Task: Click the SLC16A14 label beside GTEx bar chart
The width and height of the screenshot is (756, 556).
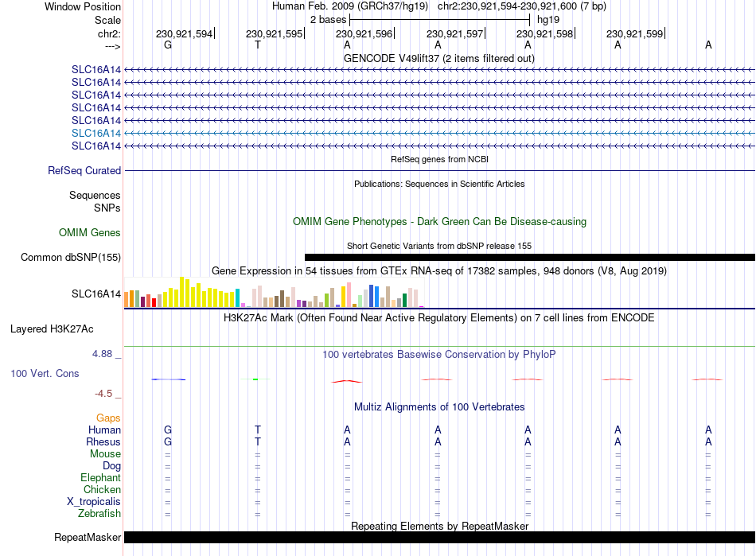Action: [96, 294]
